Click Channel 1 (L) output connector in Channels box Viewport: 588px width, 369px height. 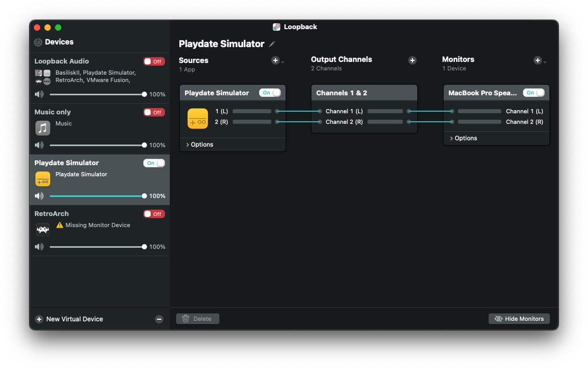click(409, 111)
